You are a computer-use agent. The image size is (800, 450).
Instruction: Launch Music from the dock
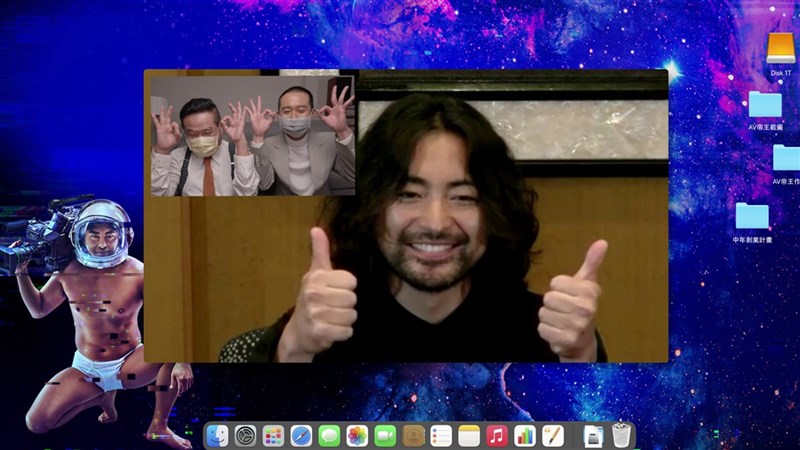496,436
